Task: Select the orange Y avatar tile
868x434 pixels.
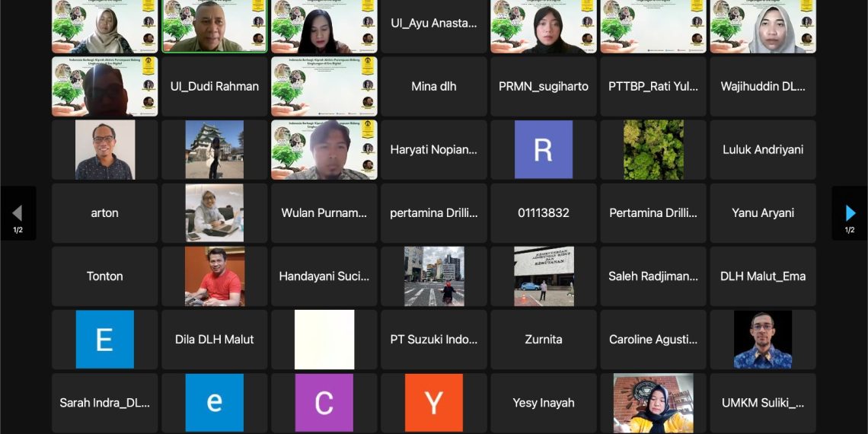Action: tap(434, 403)
